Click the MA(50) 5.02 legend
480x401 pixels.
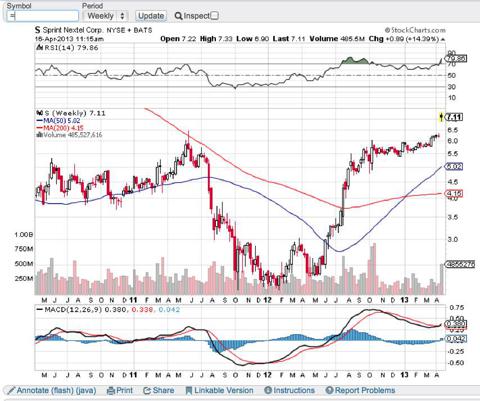58,120
